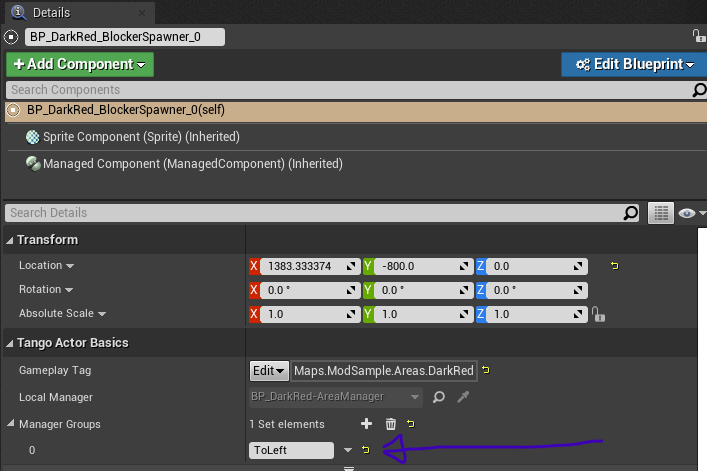707x471 pixels.
Task: Reset ToLeft element to default arrow
Action: coord(366,449)
